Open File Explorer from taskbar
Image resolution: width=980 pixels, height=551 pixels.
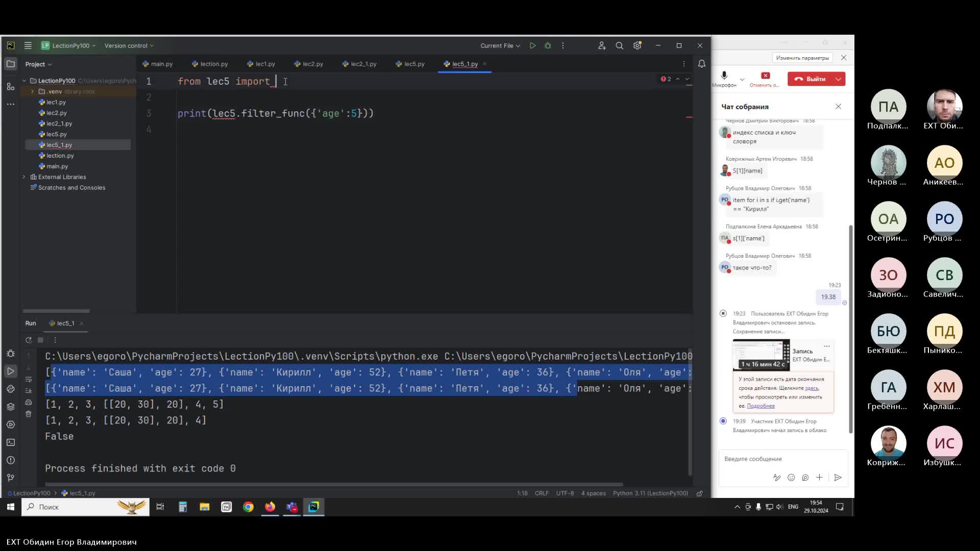coord(205,507)
